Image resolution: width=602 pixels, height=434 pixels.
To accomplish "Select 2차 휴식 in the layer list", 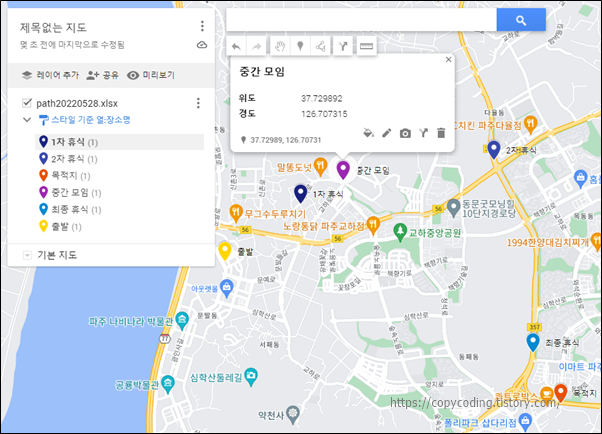I will click(x=119, y=159).
